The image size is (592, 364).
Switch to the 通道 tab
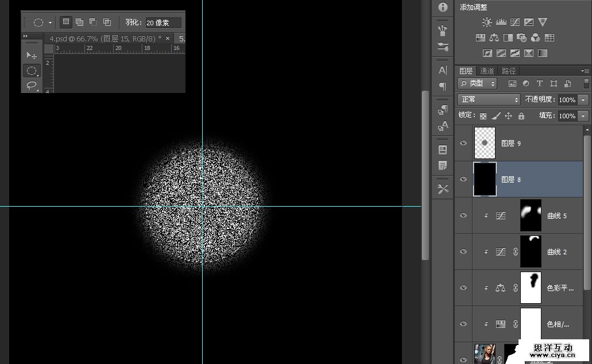487,71
